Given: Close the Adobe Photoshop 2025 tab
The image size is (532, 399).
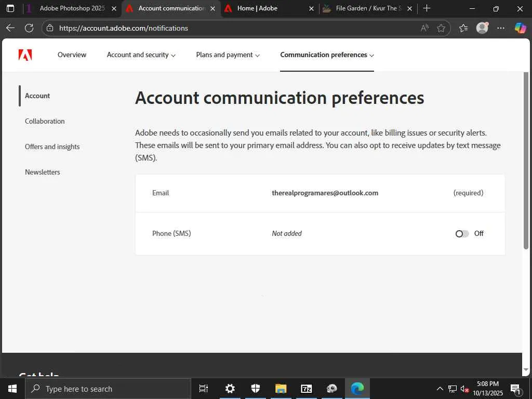Looking at the screenshot, I should pos(114,8).
